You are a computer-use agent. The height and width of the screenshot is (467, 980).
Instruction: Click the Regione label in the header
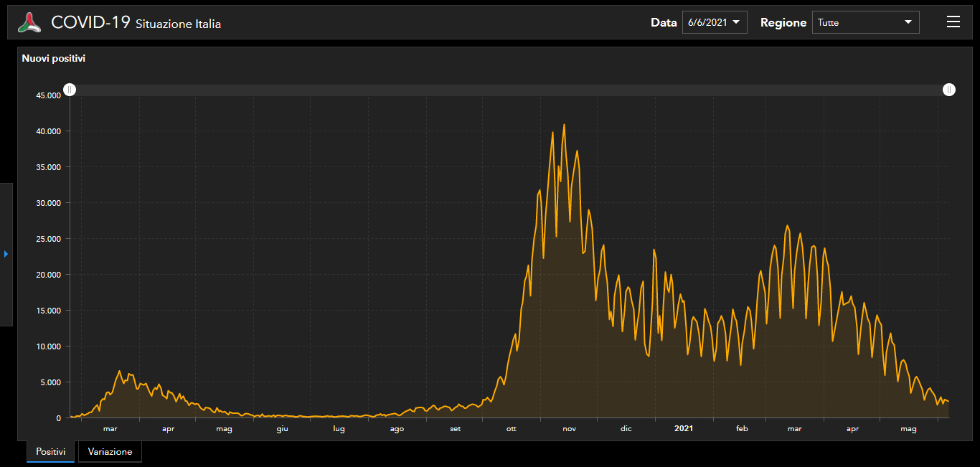[783, 22]
